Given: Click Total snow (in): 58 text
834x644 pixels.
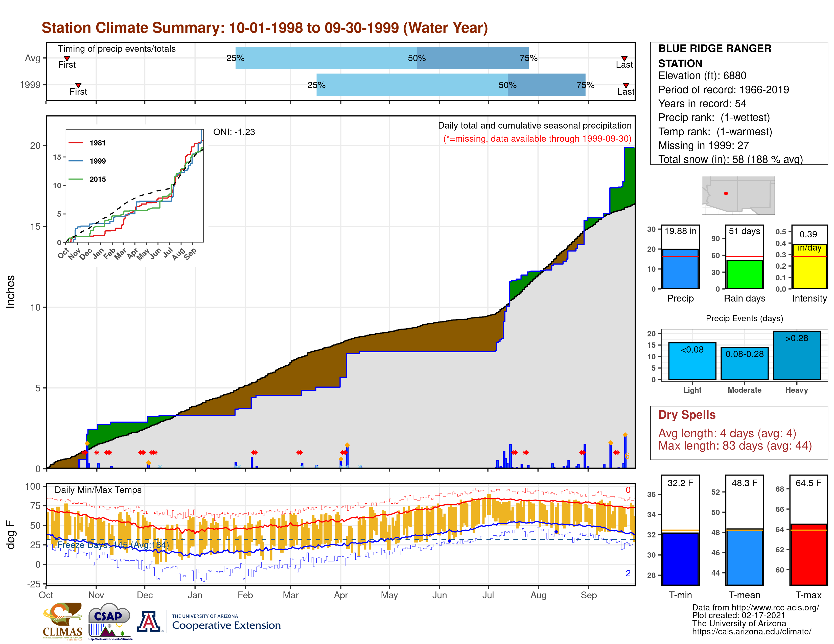Looking at the screenshot, I should coord(731,159).
